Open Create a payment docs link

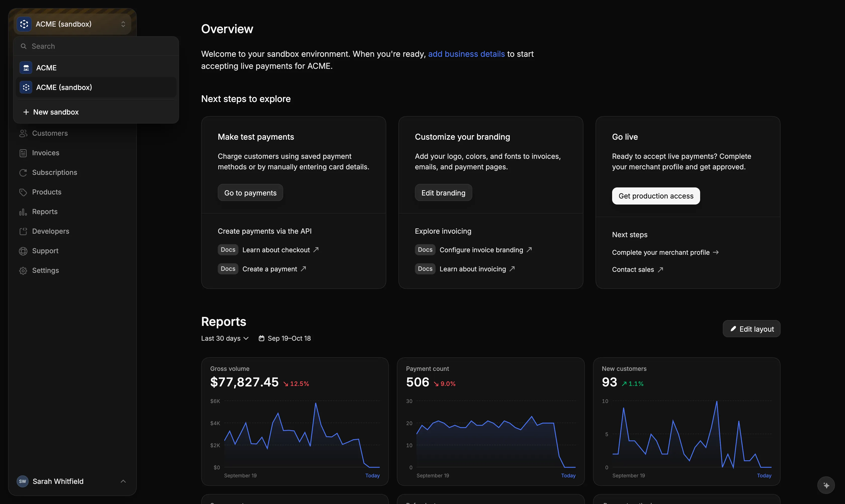pos(274,269)
